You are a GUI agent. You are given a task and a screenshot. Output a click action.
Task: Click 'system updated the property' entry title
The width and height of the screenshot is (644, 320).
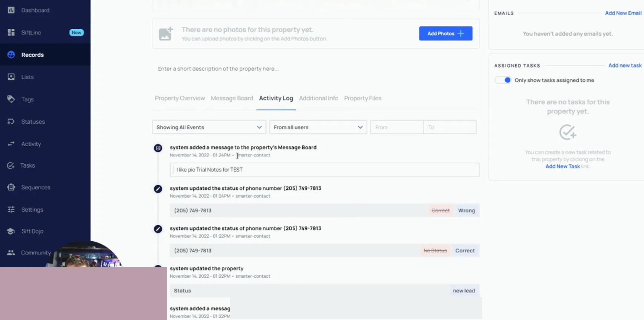[x=207, y=268]
